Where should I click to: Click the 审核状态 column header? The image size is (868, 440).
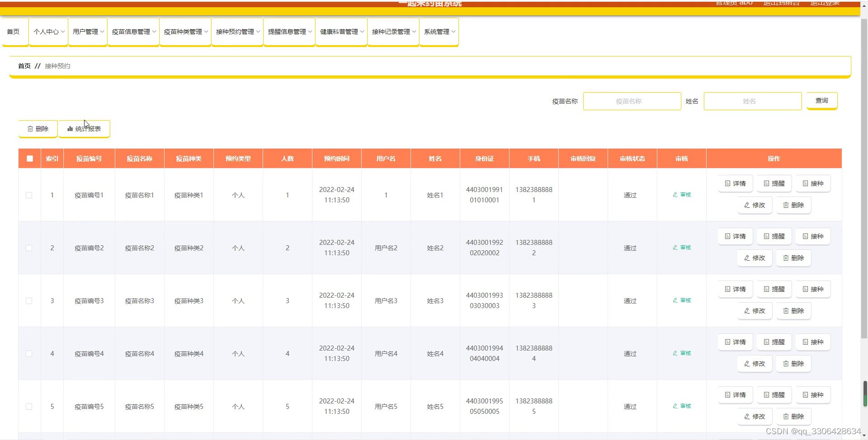tap(632, 159)
